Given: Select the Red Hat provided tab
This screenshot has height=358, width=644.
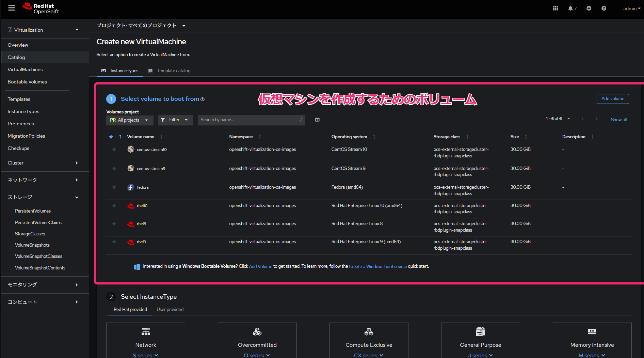Looking at the screenshot, I should point(130,309).
